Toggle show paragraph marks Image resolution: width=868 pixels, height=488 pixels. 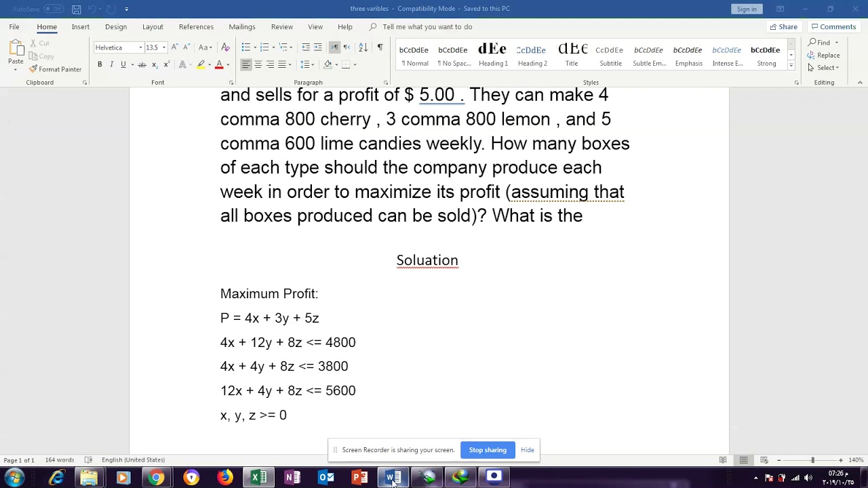[380, 47]
